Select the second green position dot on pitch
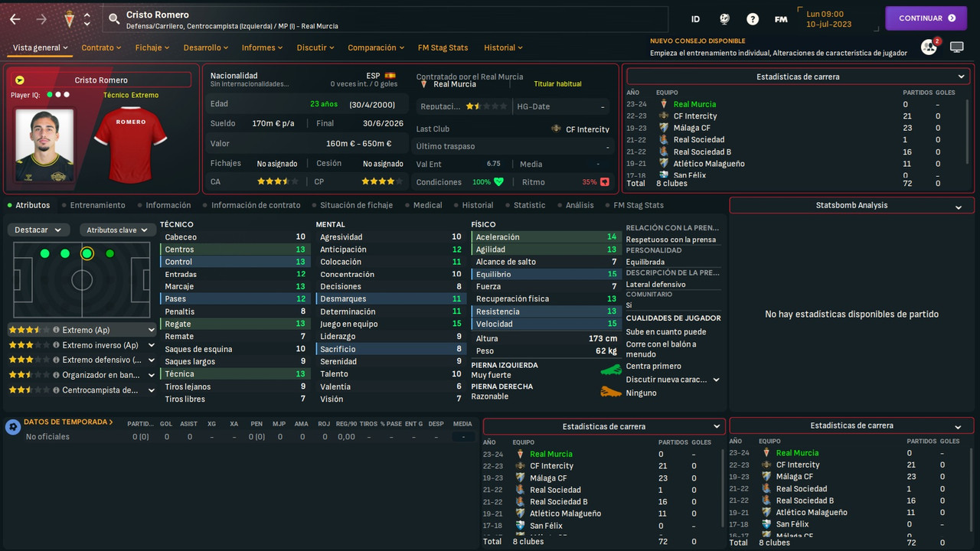The height and width of the screenshot is (551, 980). (x=65, y=253)
